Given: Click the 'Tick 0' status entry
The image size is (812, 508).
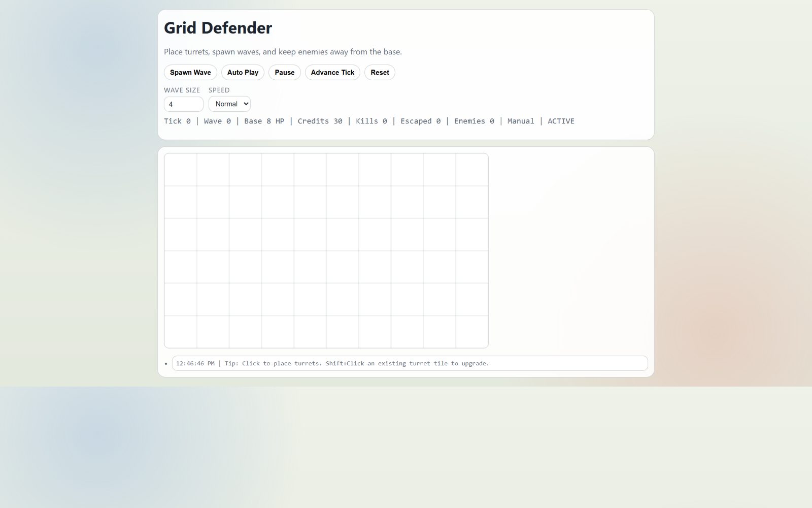Looking at the screenshot, I should [x=177, y=121].
